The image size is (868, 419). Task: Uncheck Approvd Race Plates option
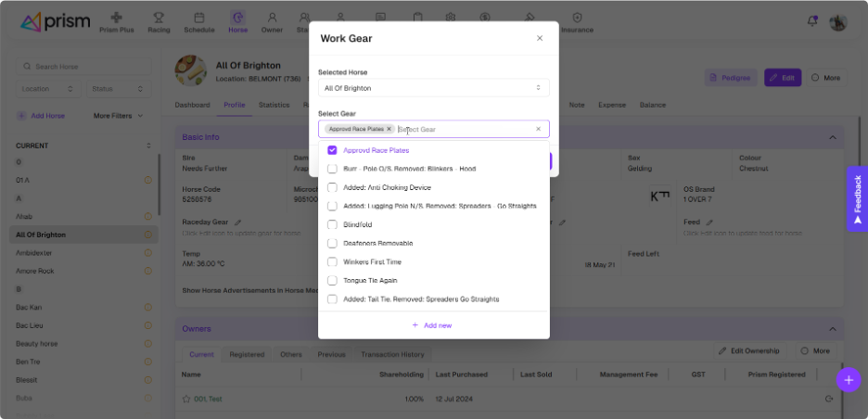332,150
